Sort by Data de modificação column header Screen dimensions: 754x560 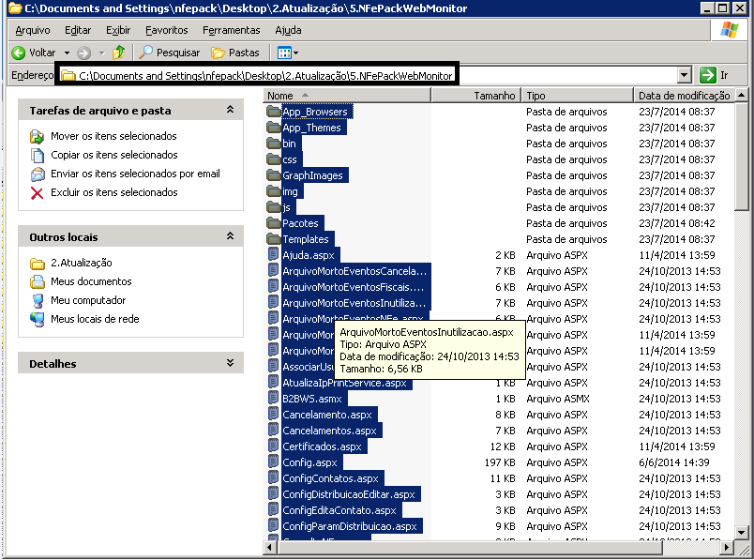pyautogui.click(x=684, y=96)
